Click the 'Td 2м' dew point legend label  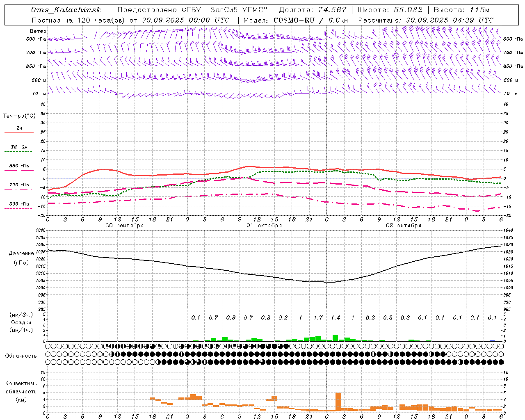point(19,147)
